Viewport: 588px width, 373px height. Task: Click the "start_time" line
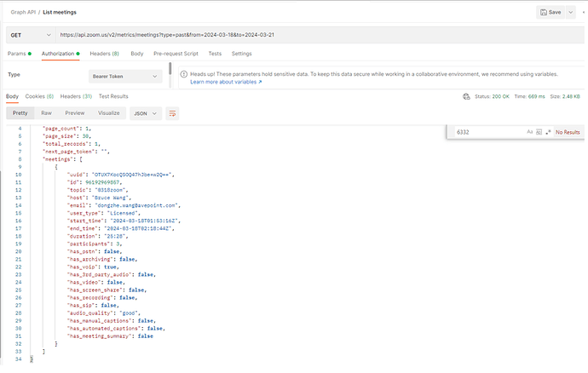[124, 221]
